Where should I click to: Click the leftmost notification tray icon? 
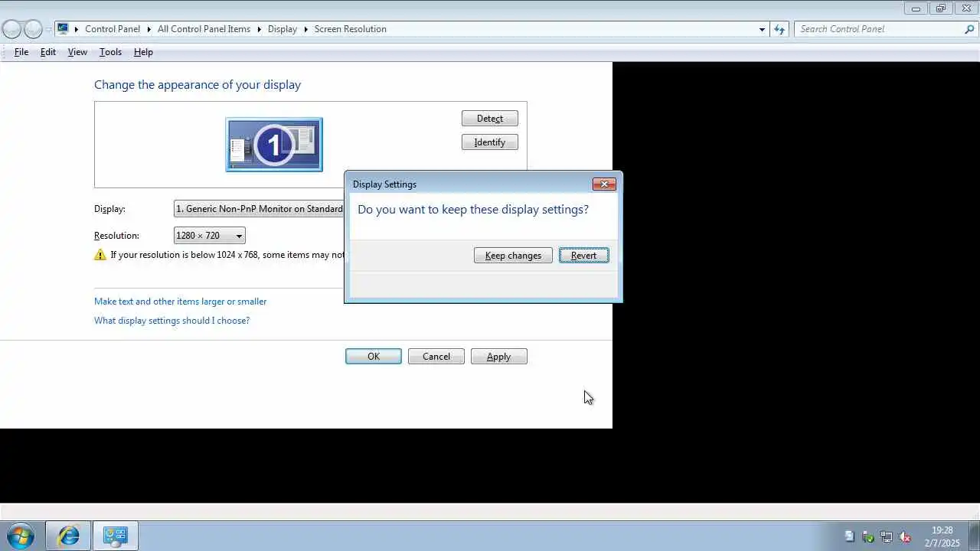[x=850, y=536]
